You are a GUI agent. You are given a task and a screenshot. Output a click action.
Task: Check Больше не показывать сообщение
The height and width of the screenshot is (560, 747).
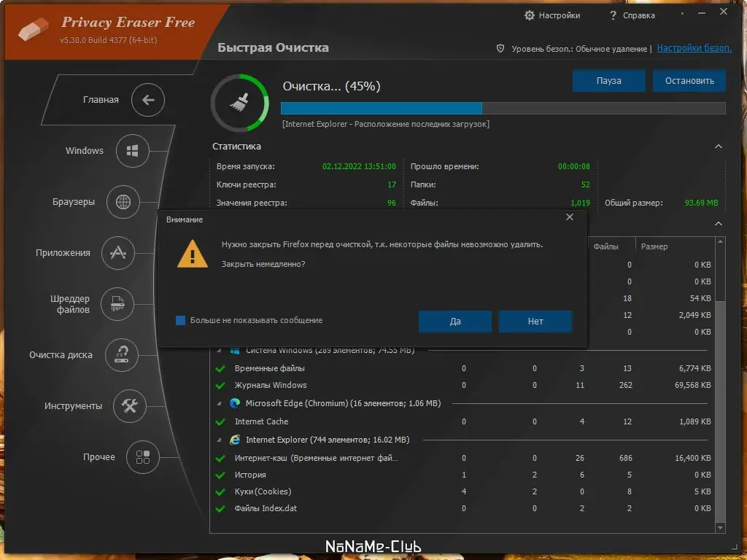(x=181, y=321)
